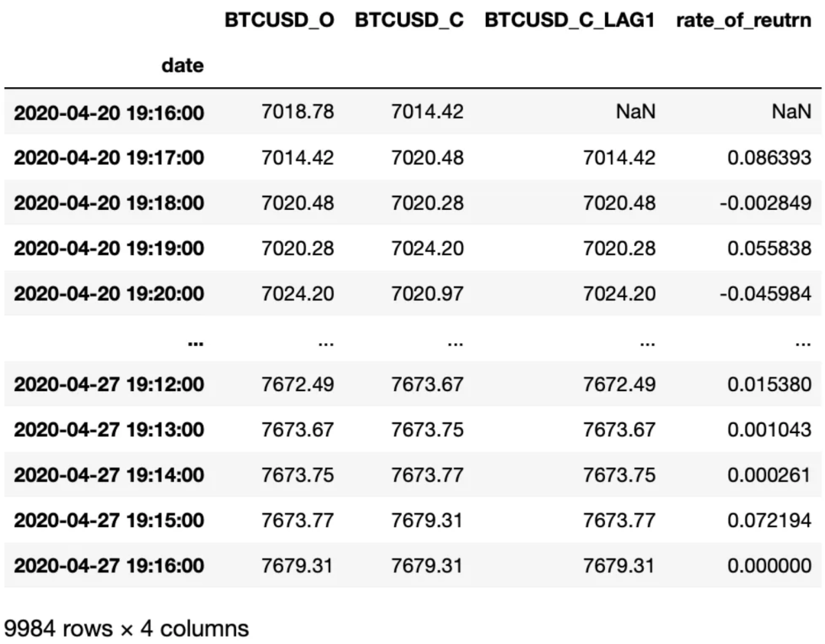
Task: Select row index 2020-04-27 19:16:00
Action: [109, 565]
